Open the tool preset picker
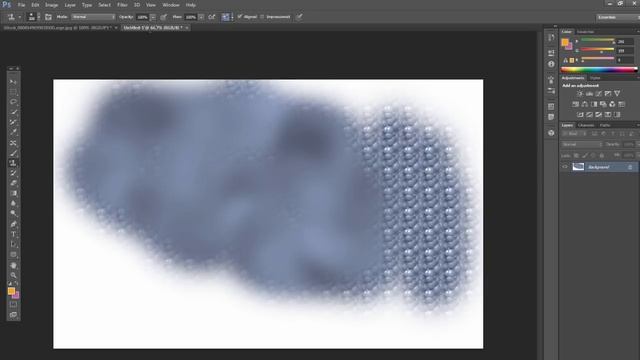 (x=13, y=17)
